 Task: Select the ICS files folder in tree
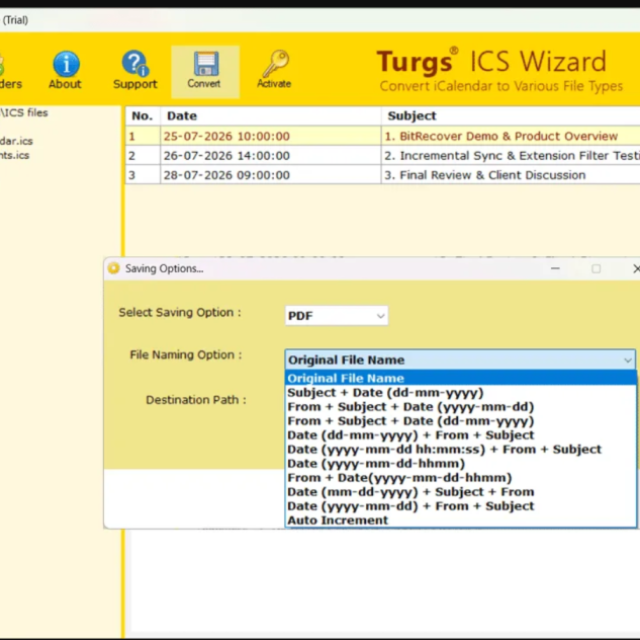[24, 113]
